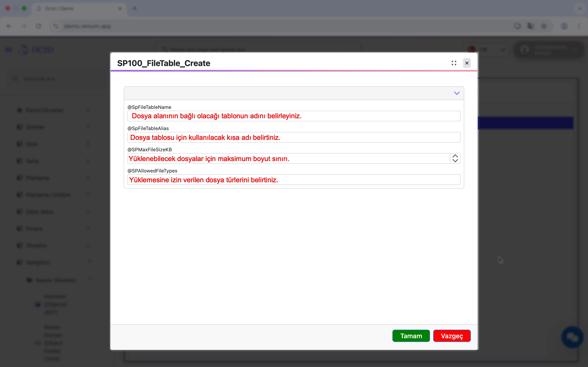Increase @SPMaxFileSizeKB using the up stepper arrow

tap(455, 156)
